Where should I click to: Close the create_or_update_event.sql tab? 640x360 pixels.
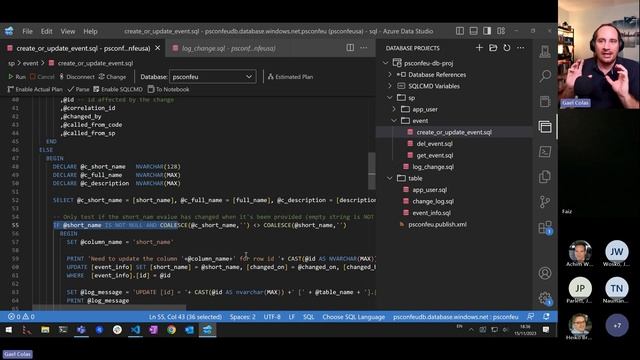[158, 48]
